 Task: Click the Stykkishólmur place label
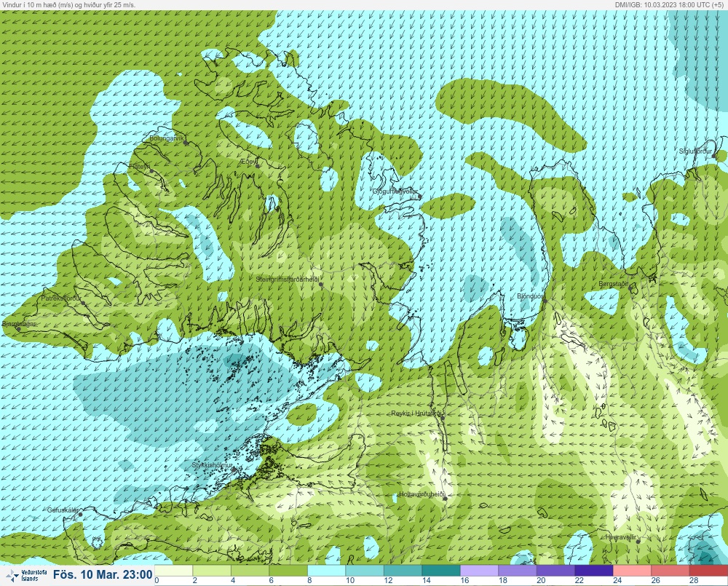point(212,465)
